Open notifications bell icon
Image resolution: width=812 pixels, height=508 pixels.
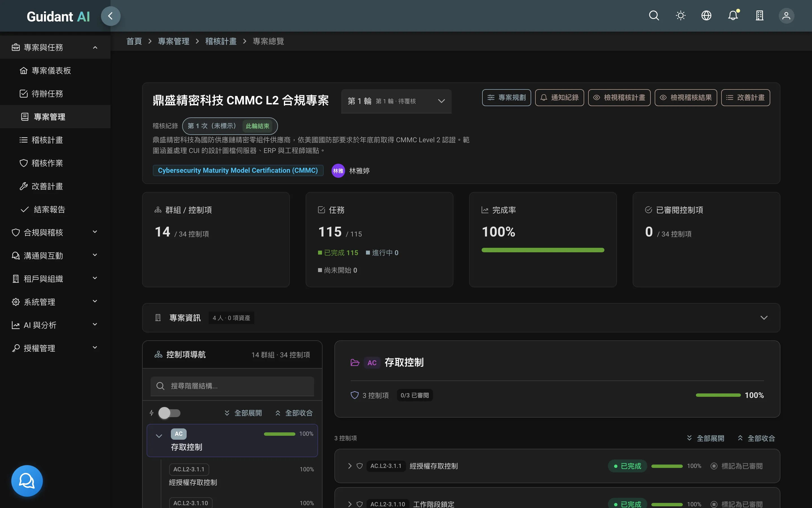(x=733, y=16)
